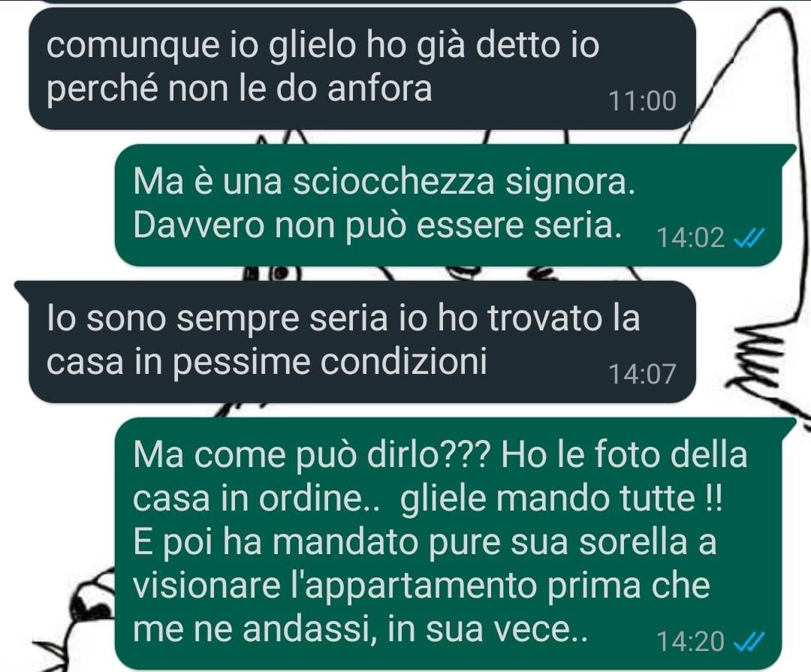This screenshot has width=811, height=672.
Task: Tap the blue read-receipt checkmarks beside 14:02
Action: [749, 239]
